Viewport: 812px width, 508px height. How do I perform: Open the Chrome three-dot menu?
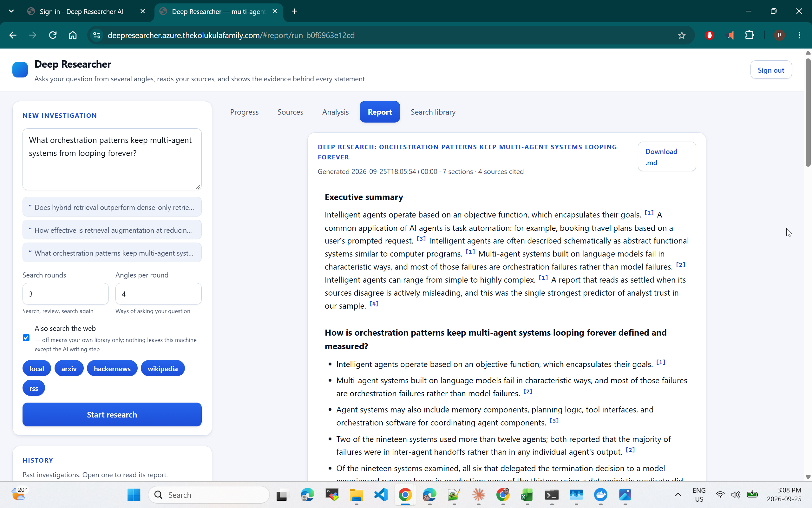(799, 35)
